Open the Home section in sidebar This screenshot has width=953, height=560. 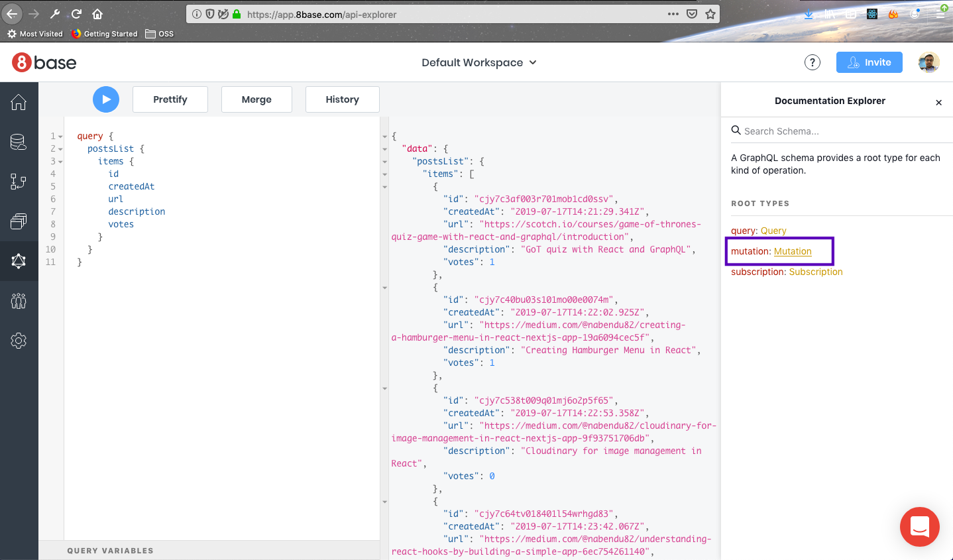click(x=19, y=102)
